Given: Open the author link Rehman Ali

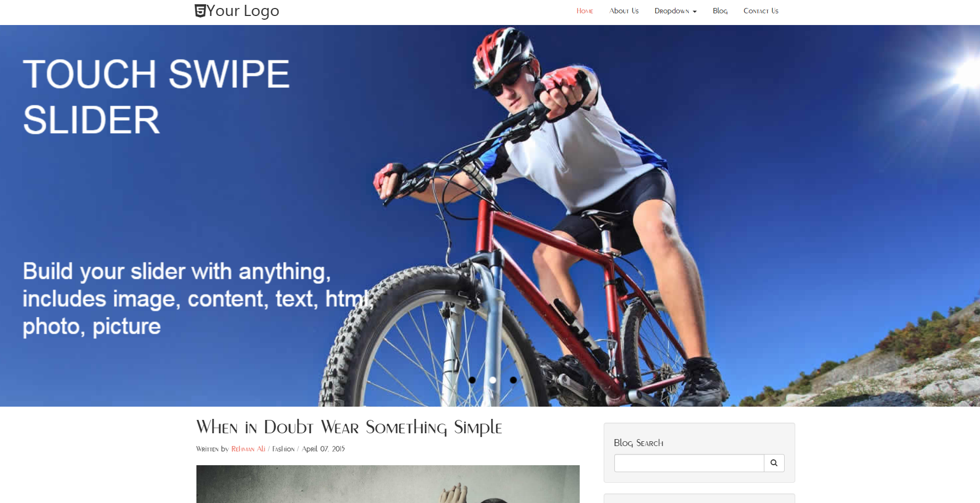Looking at the screenshot, I should pyautogui.click(x=248, y=449).
